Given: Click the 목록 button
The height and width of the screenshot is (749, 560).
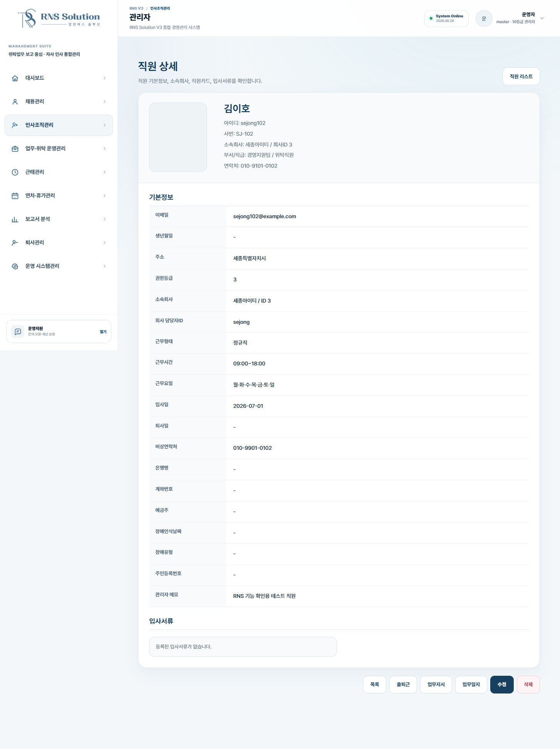Looking at the screenshot, I should pyautogui.click(x=375, y=685).
